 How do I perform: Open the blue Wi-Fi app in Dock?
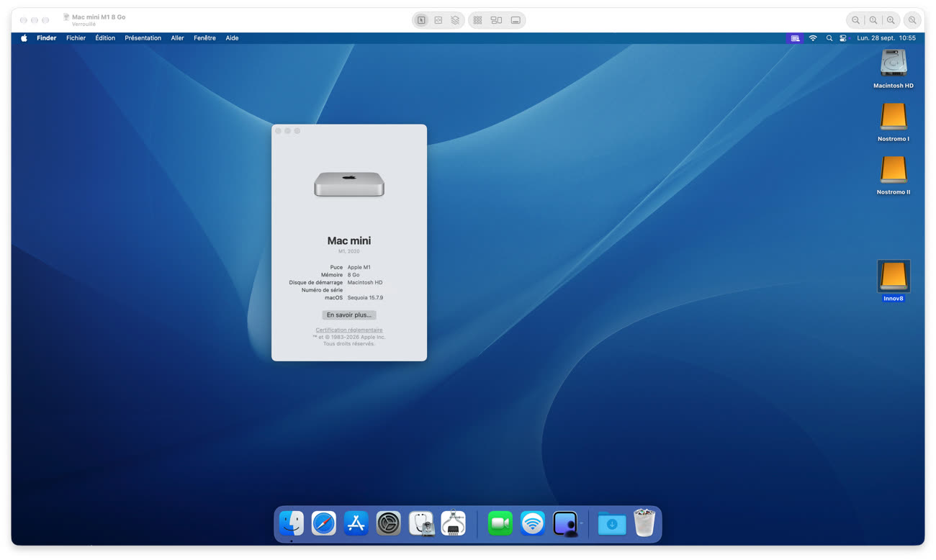(x=533, y=523)
